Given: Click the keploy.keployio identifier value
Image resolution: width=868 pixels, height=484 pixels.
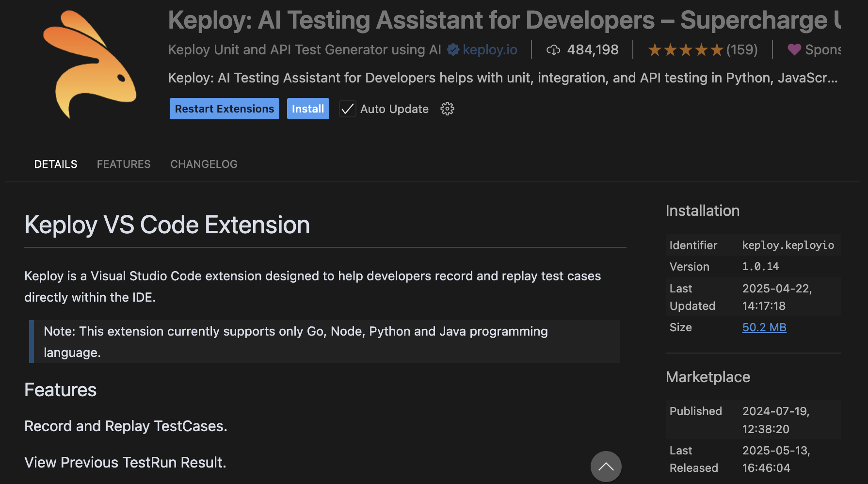Looking at the screenshot, I should click(x=788, y=245).
